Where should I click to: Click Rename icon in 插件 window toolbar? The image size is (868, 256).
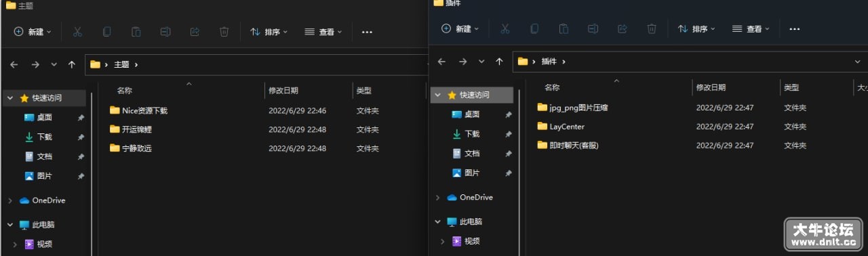coord(593,28)
